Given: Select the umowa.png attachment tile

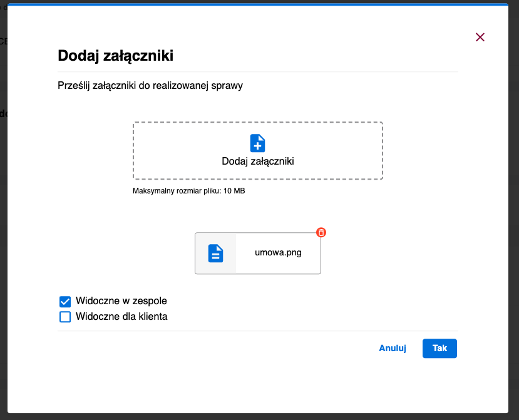Looking at the screenshot, I should coord(257,253).
